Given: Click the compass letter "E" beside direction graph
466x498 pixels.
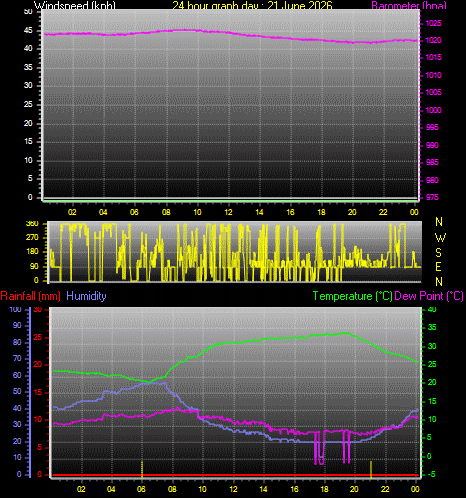Looking at the screenshot, I should pyautogui.click(x=439, y=267).
